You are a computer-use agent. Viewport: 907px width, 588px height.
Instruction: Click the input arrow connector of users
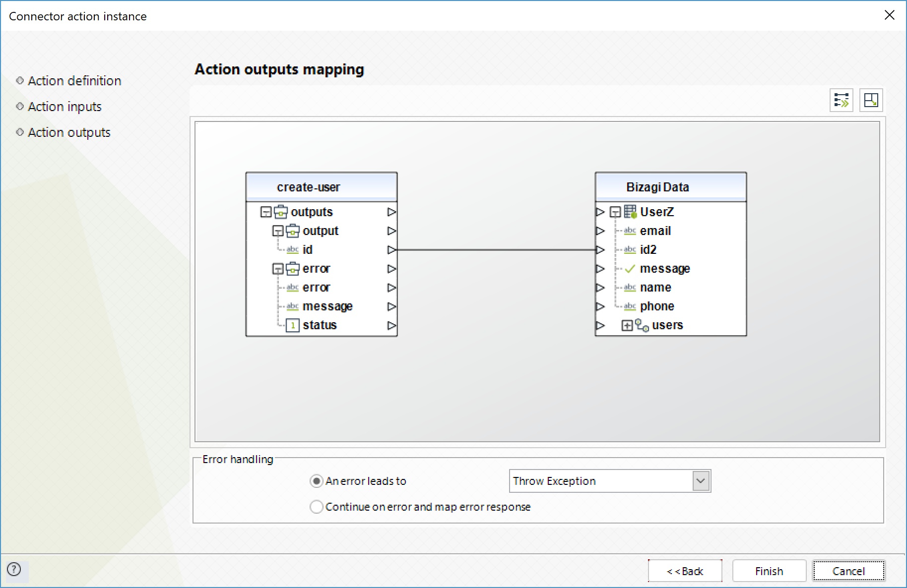point(600,325)
